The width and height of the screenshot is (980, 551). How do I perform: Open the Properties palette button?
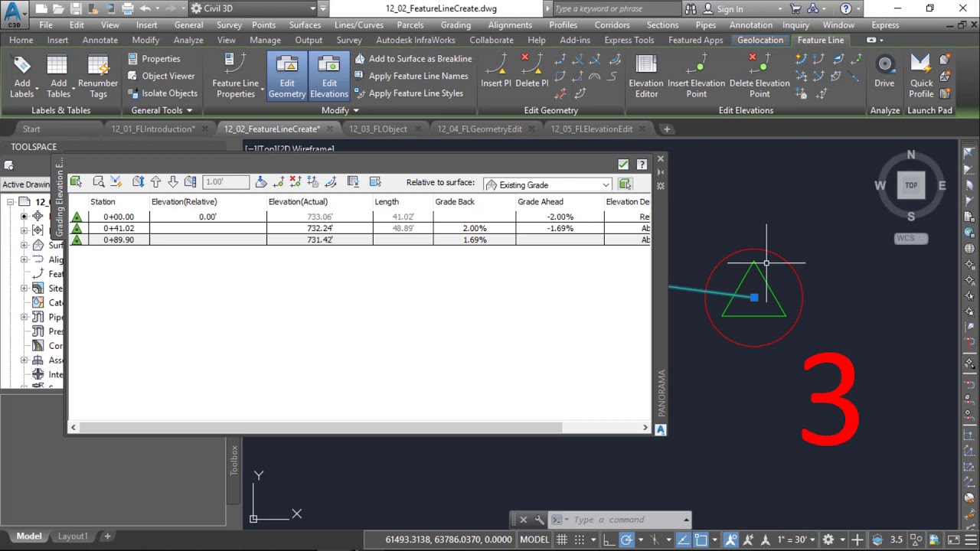coord(154,58)
